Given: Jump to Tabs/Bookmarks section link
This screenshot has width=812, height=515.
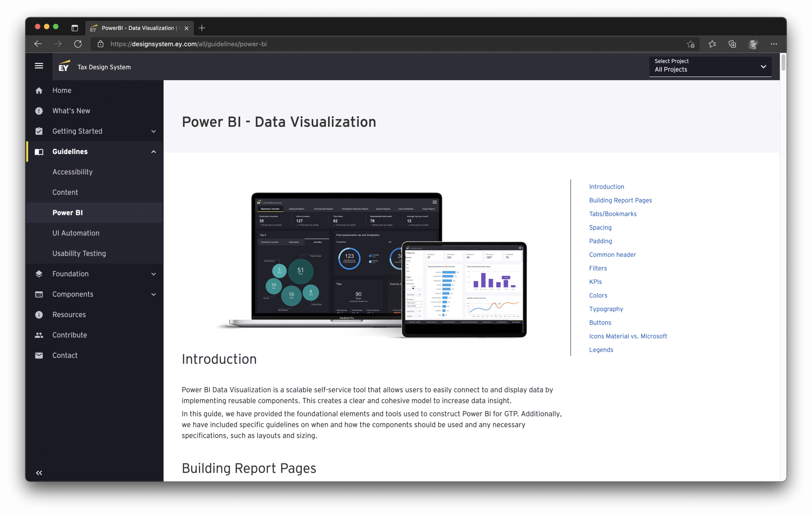Looking at the screenshot, I should (x=612, y=214).
